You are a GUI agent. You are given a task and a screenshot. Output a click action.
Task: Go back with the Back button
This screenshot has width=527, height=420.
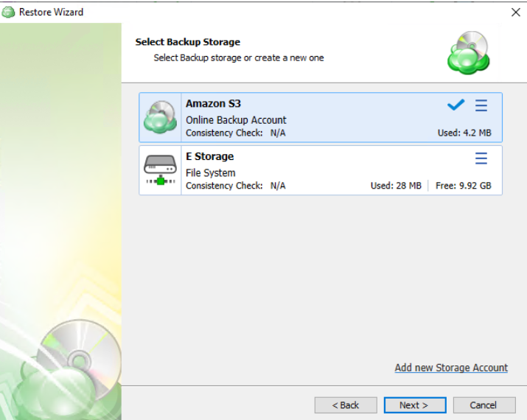[x=345, y=405]
